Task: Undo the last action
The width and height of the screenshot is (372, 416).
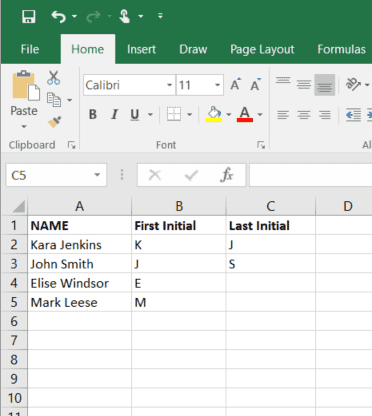Action: tap(59, 16)
